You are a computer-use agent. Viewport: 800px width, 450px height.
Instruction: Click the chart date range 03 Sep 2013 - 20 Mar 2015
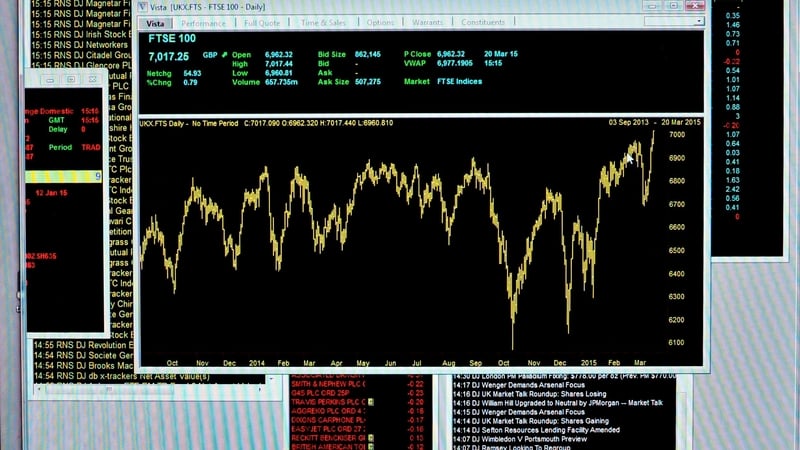click(654, 122)
